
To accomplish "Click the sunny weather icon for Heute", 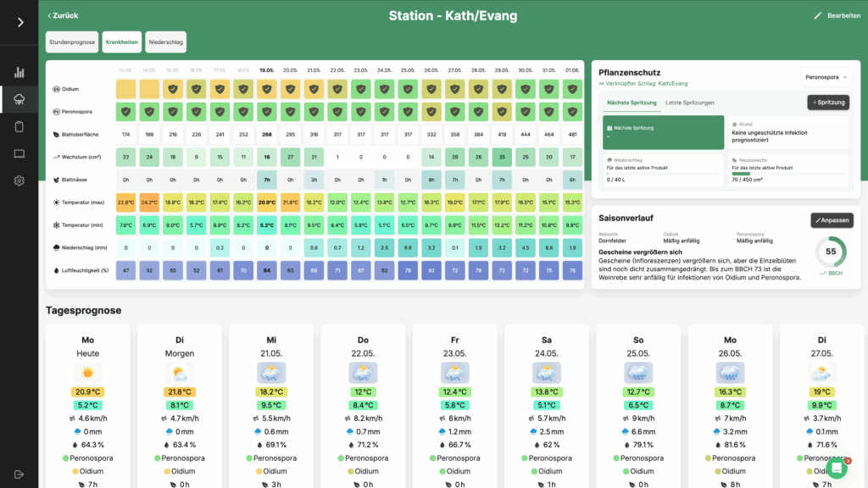I will tap(88, 373).
